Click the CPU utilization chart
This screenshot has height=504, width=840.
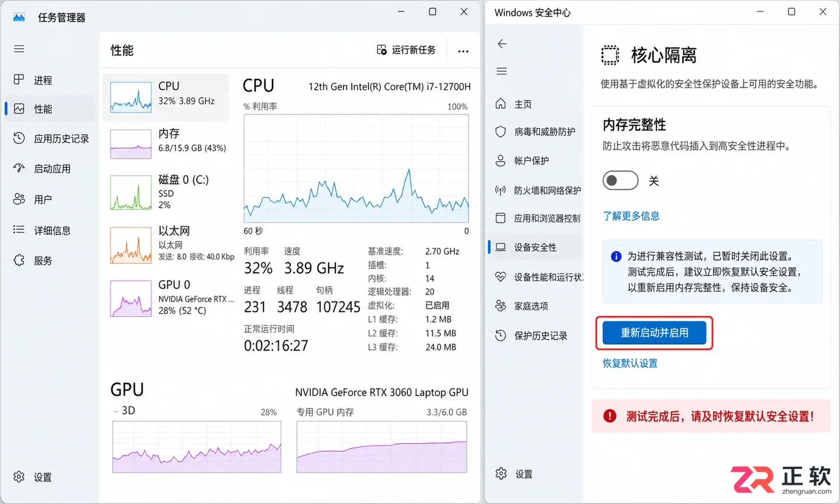click(356, 168)
